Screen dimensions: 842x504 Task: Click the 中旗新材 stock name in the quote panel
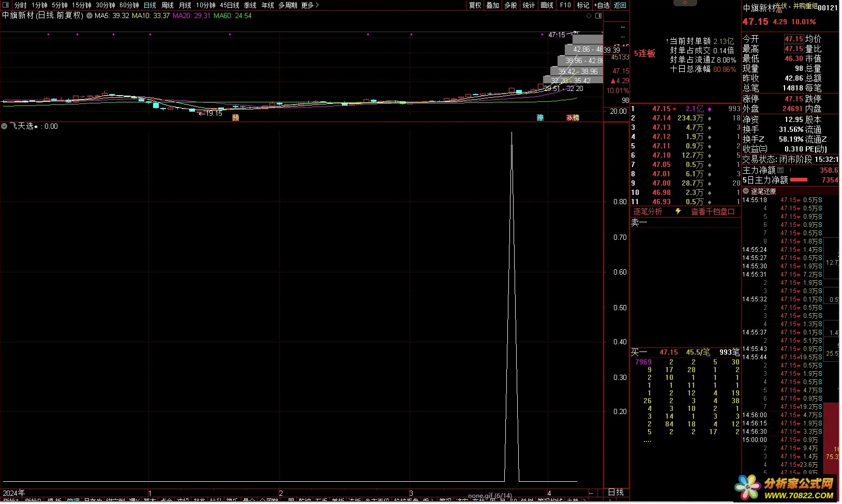click(x=760, y=8)
